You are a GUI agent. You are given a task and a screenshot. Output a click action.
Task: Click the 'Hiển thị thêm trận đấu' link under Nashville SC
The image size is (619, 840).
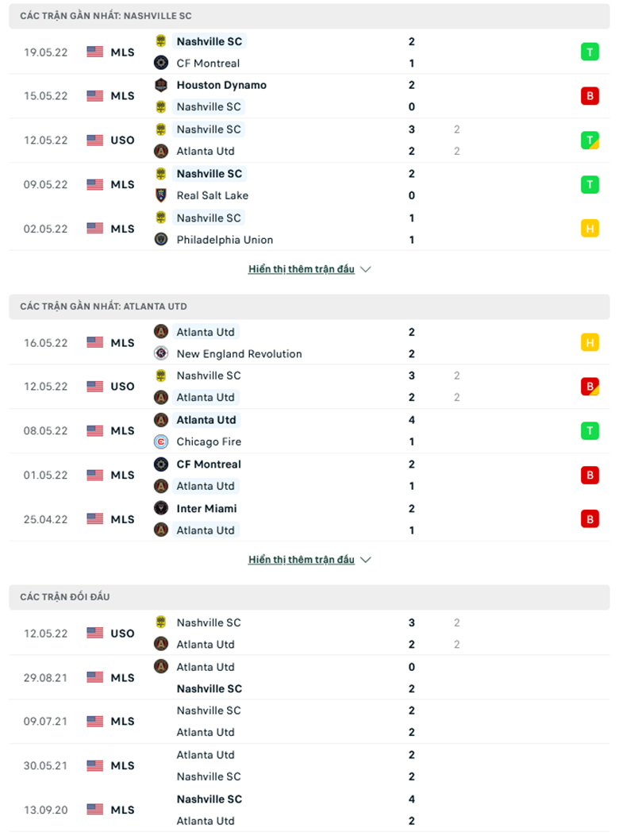coord(301,269)
